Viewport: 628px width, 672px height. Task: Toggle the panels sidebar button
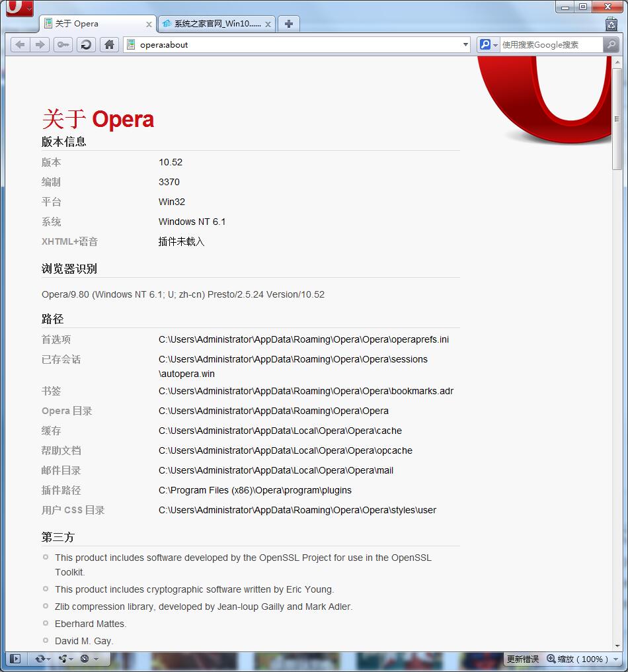(14, 659)
